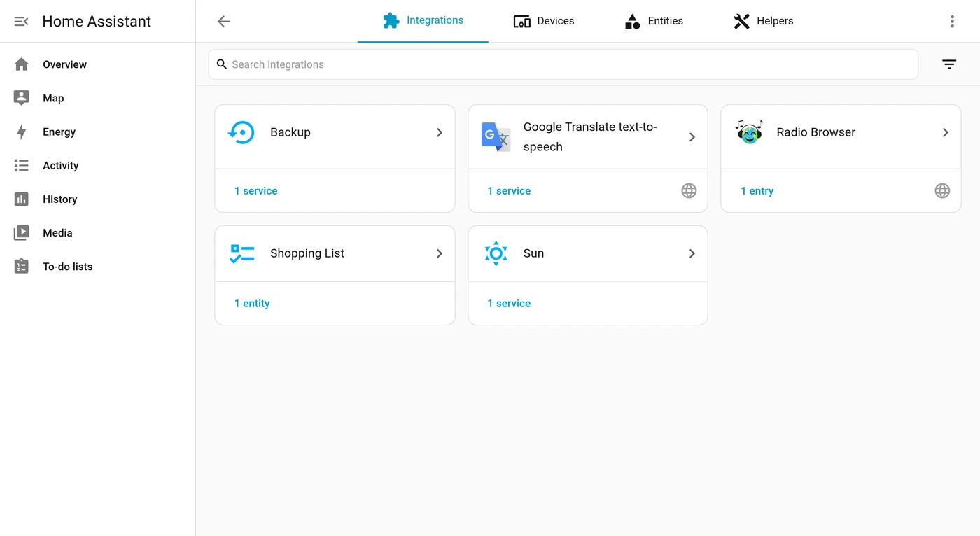Open Google Translate 1 service link
980x536 pixels.
[509, 191]
